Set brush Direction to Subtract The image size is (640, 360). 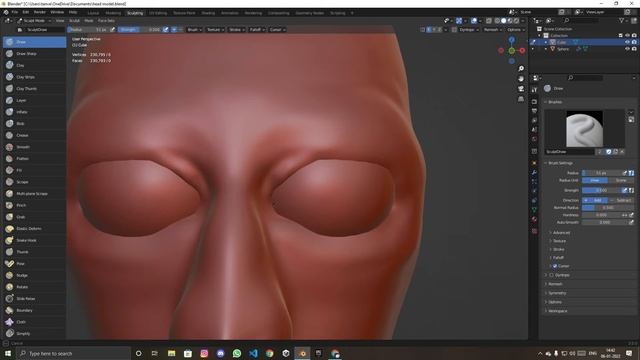point(621,200)
